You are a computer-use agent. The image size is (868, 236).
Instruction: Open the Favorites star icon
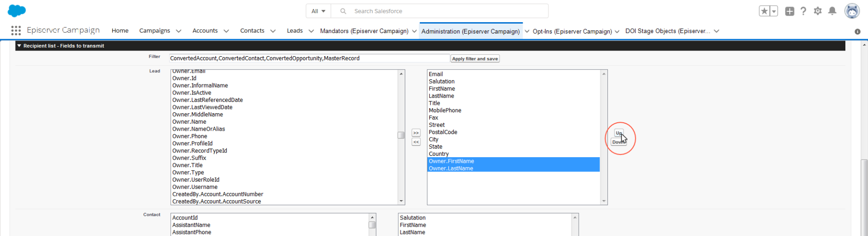pos(764,11)
